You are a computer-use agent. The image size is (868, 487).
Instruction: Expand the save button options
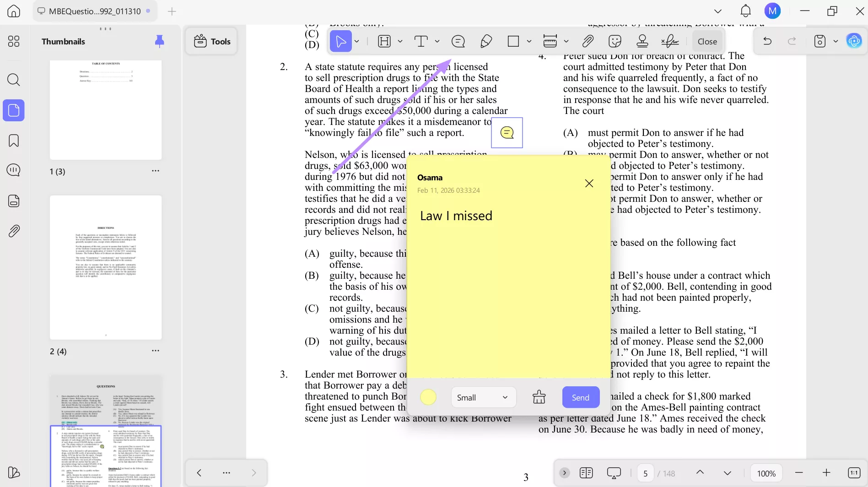tap(837, 41)
